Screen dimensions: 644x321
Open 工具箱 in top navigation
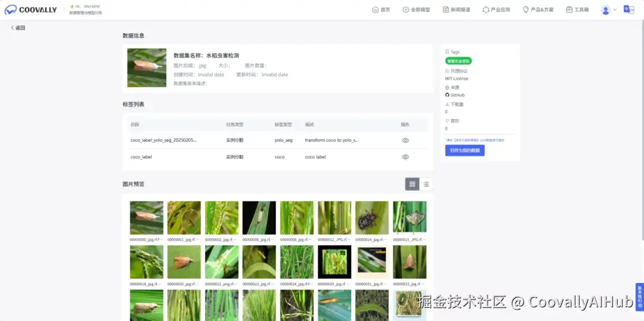(x=577, y=10)
